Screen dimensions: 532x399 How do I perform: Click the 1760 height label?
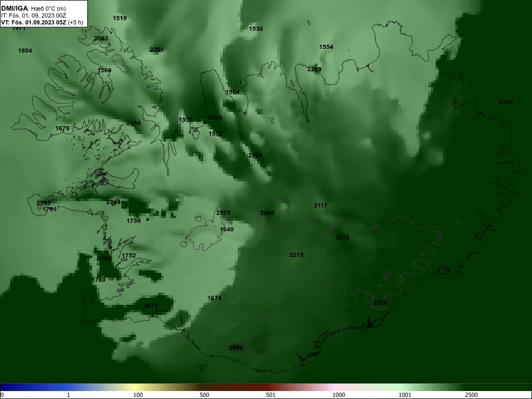pos(98,280)
